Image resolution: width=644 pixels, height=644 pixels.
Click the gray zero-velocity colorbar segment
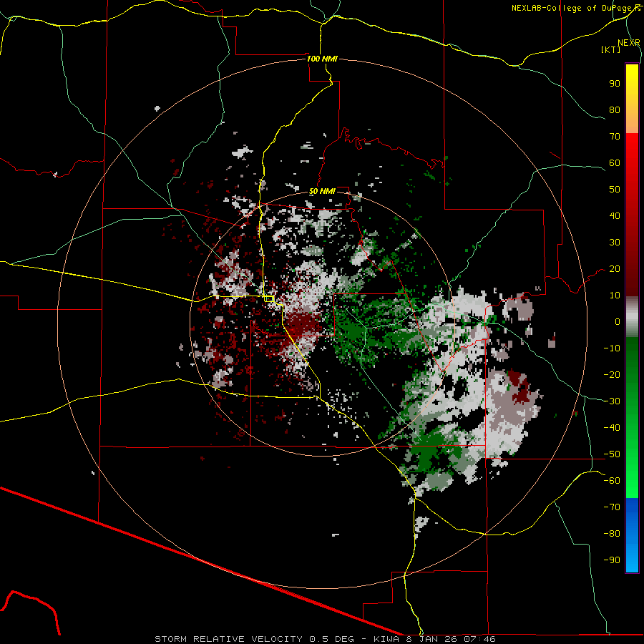tap(632, 317)
